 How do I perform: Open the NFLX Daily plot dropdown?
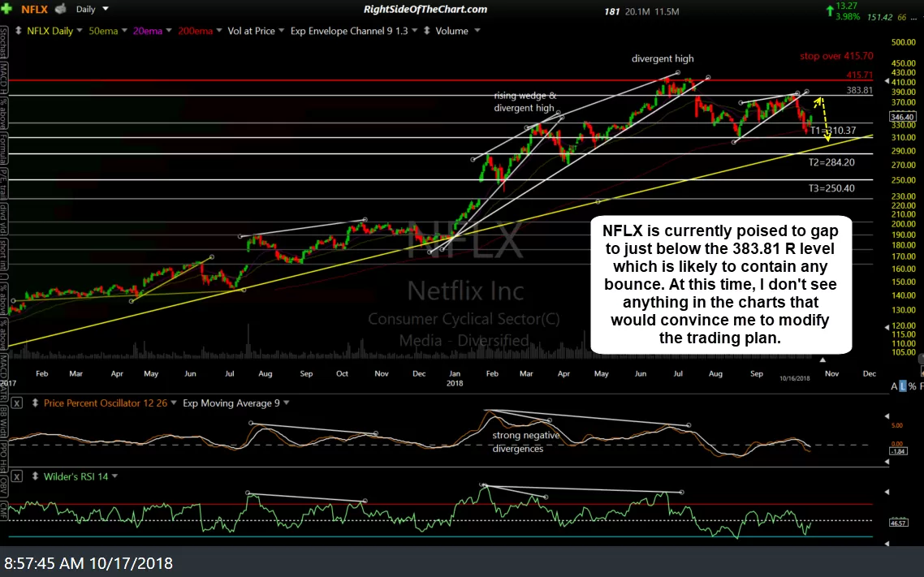pos(79,31)
